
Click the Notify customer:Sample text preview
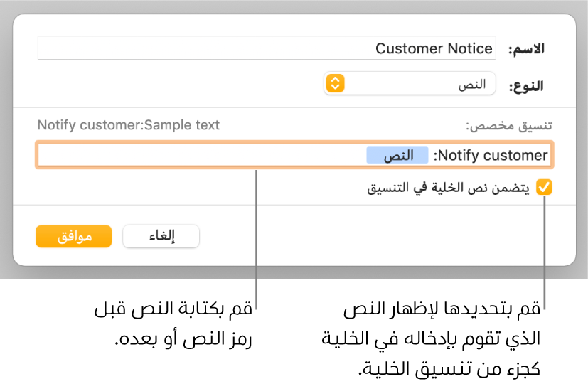point(128,126)
